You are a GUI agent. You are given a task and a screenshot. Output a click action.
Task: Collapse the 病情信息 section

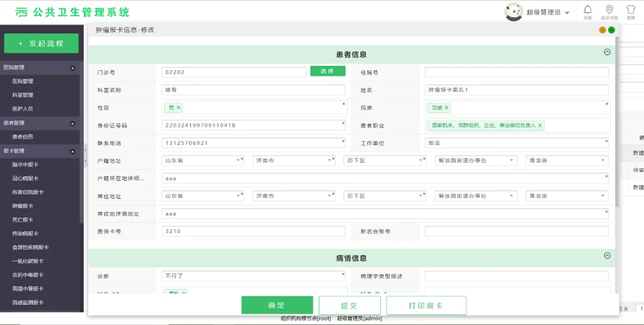[607, 255]
